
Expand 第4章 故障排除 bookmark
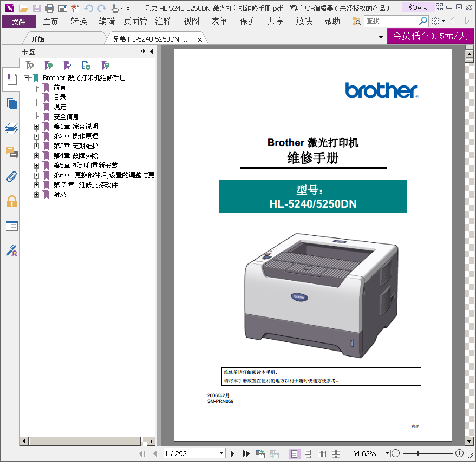36,156
